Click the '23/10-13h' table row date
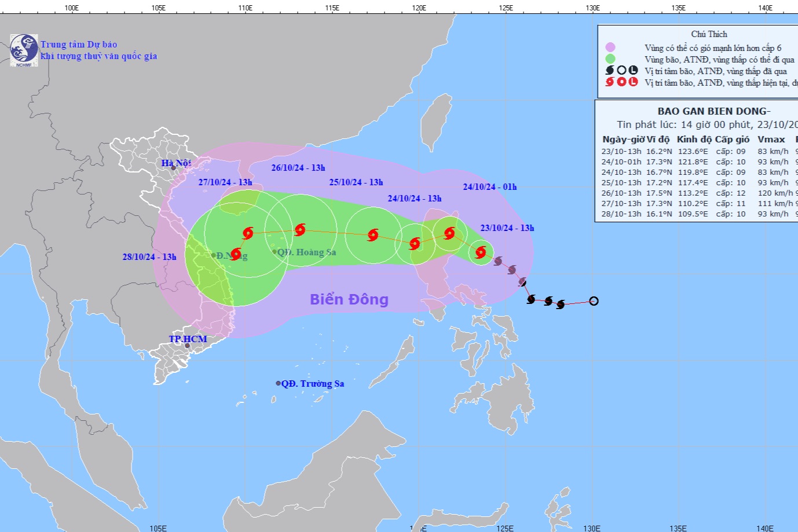 (x=621, y=152)
